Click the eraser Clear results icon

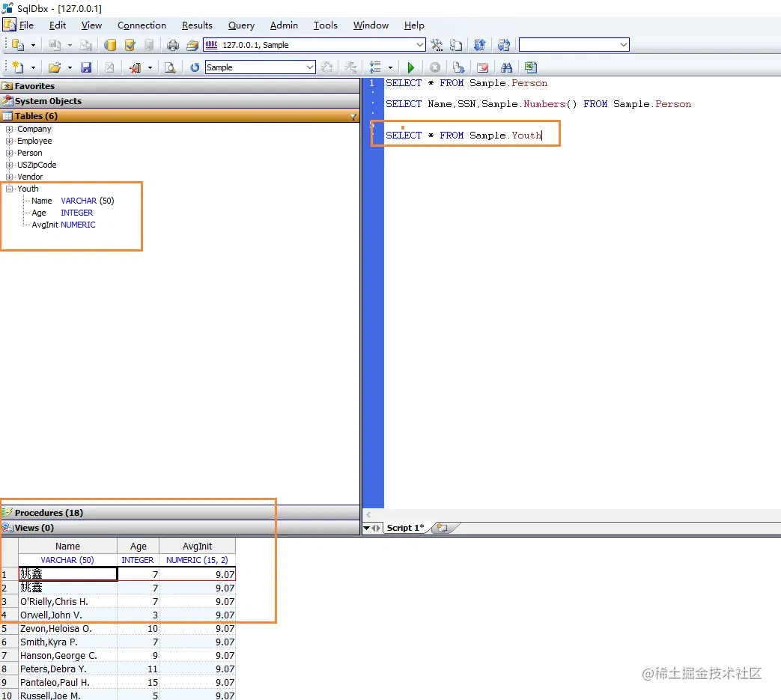click(482, 67)
